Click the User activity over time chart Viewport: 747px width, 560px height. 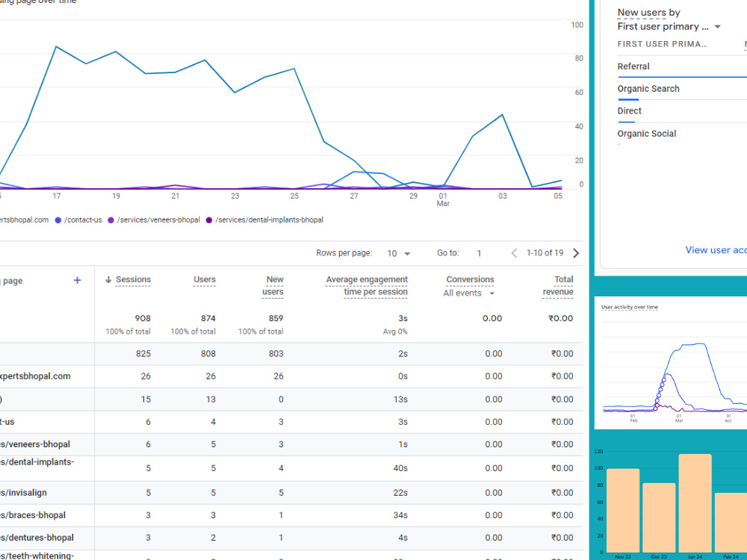[674, 371]
